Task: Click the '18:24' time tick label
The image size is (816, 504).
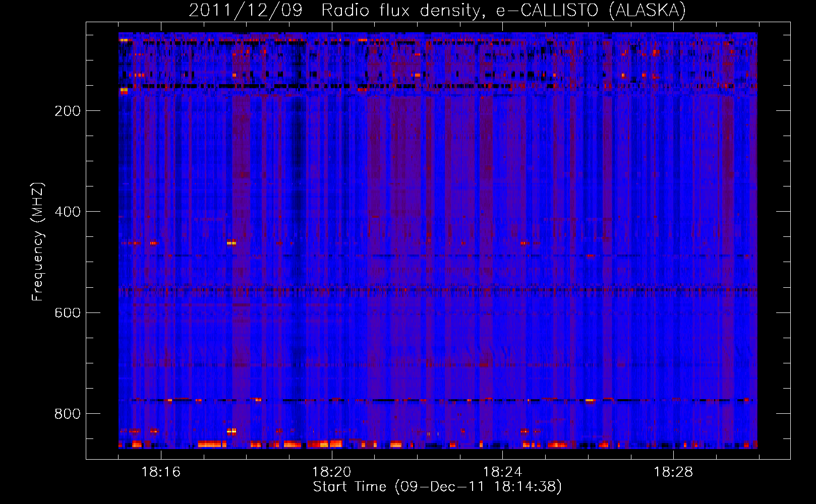Action: pyautogui.click(x=502, y=472)
